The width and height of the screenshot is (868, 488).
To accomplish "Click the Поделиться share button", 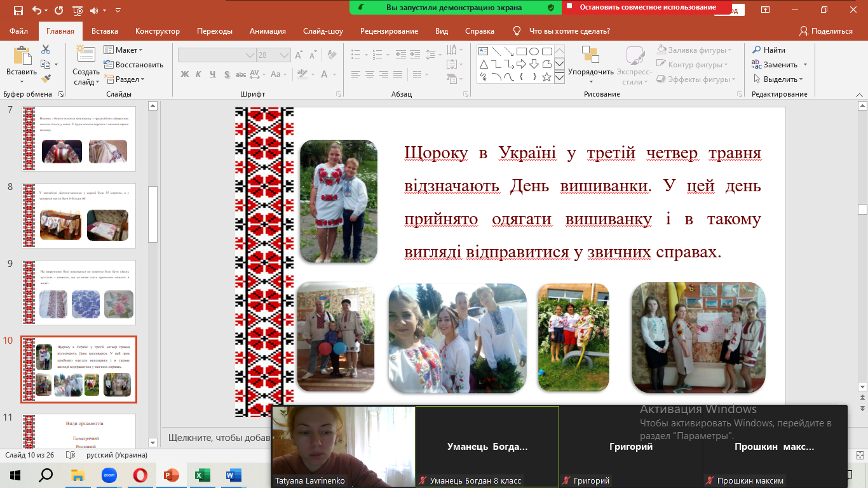I will (x=826, y=31).
